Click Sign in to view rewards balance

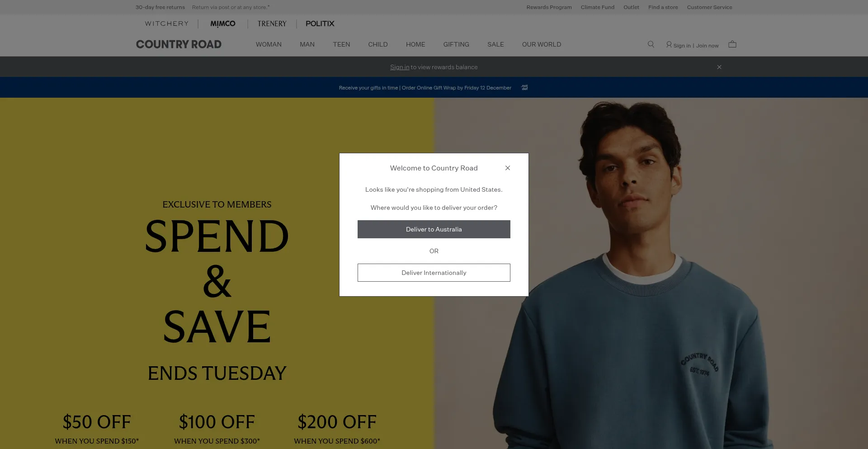pyautogui.click(x=400, y=67)
